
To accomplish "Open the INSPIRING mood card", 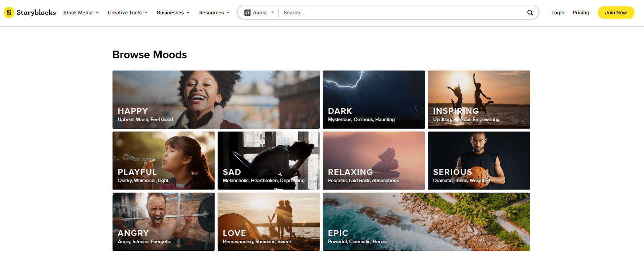I will click(x=479, y=100).
